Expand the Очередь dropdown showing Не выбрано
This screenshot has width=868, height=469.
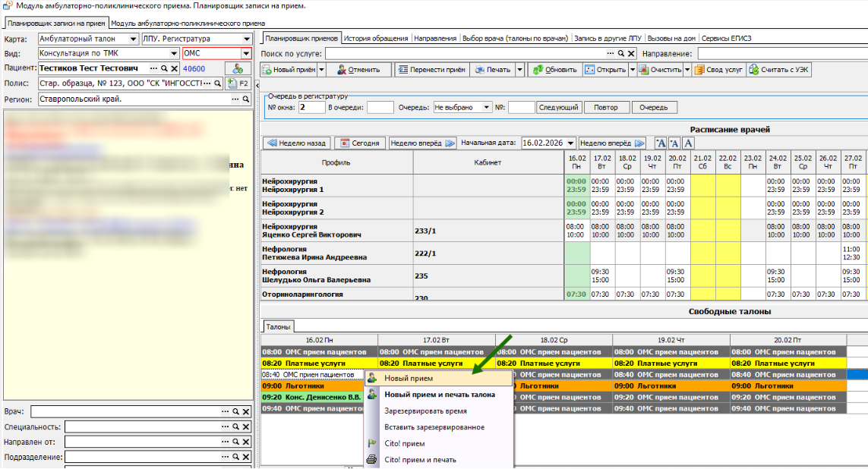[x=487, y=108]
